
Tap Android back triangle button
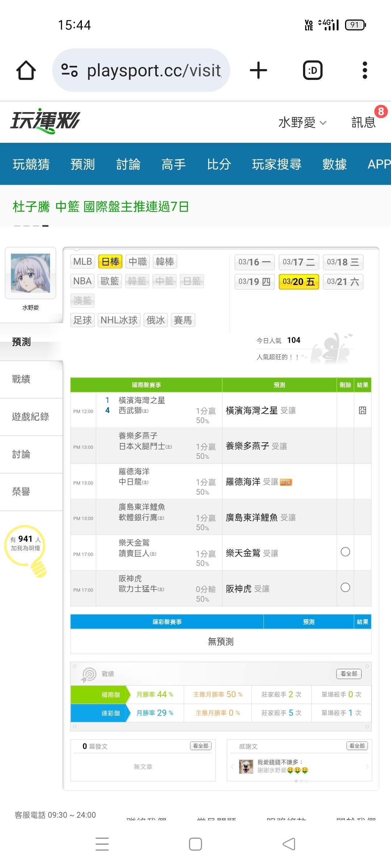[289, 844]
